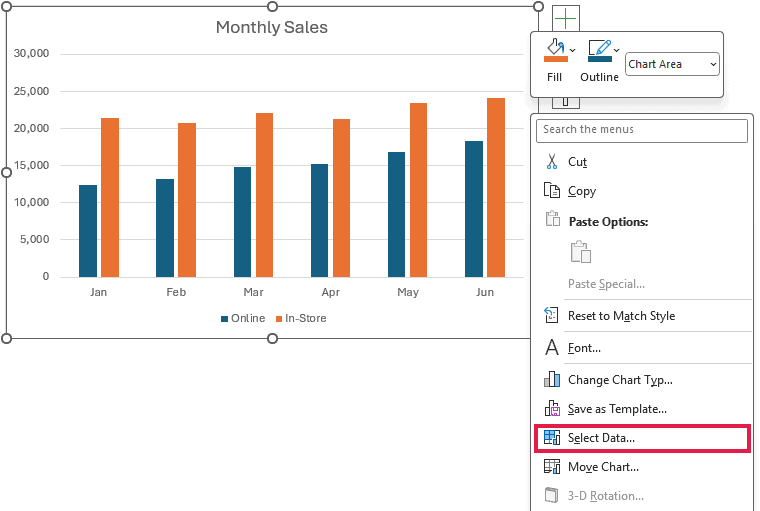This screenshot has height=511, width=760.
Task: Click the letter A Font icon
Action: click(x=552, y=347)
